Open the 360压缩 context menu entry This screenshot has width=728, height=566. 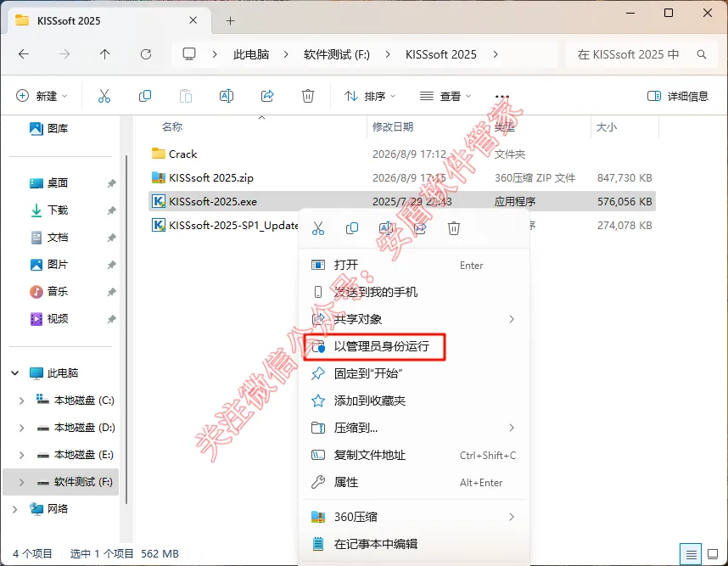(x=414, y=517)
